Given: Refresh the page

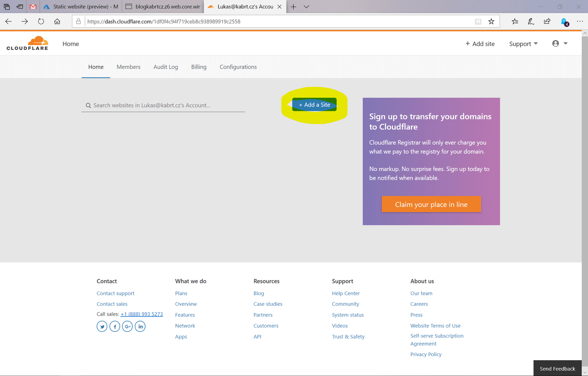Looking at the screenshot, I should (41, 21).
